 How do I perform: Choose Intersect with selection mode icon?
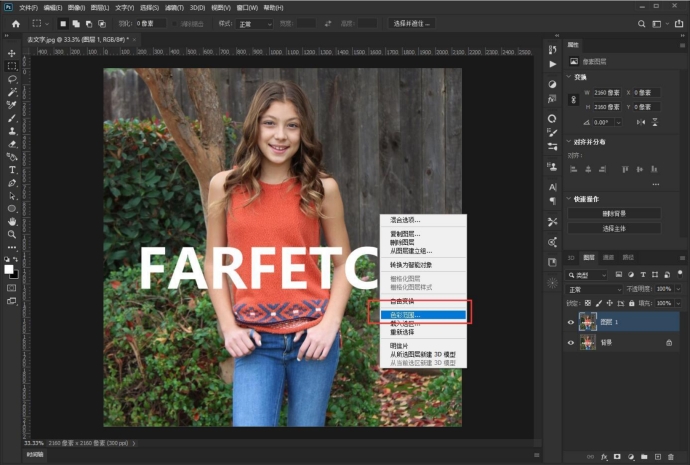[x=102, y=24]
